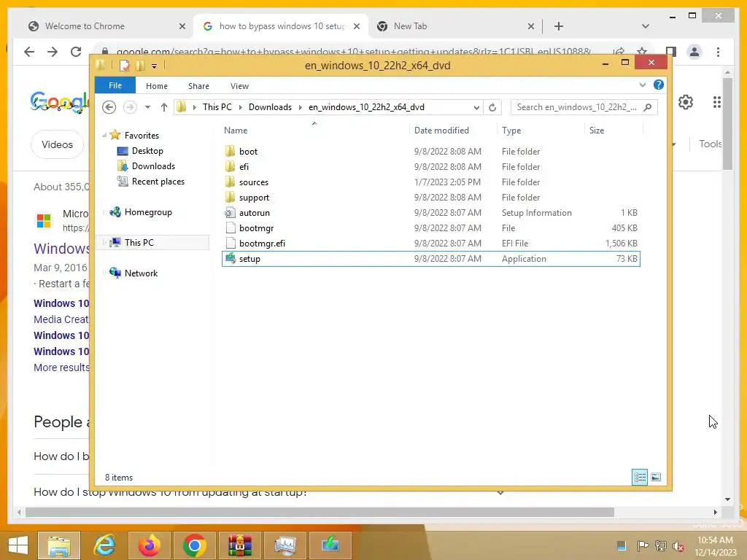Viewport: 747px width, 560px height.
Task: Go back in File Explorer
Action: coord(109,107)
